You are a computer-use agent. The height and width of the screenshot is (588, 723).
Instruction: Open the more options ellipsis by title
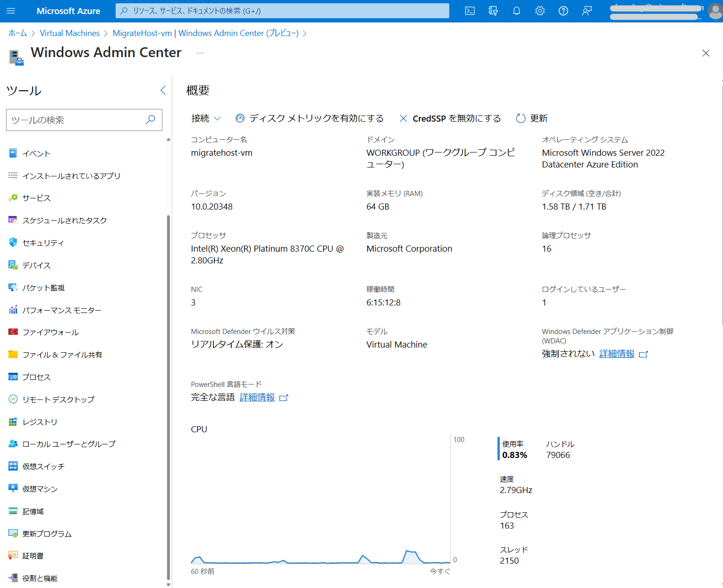click(200, 53)
